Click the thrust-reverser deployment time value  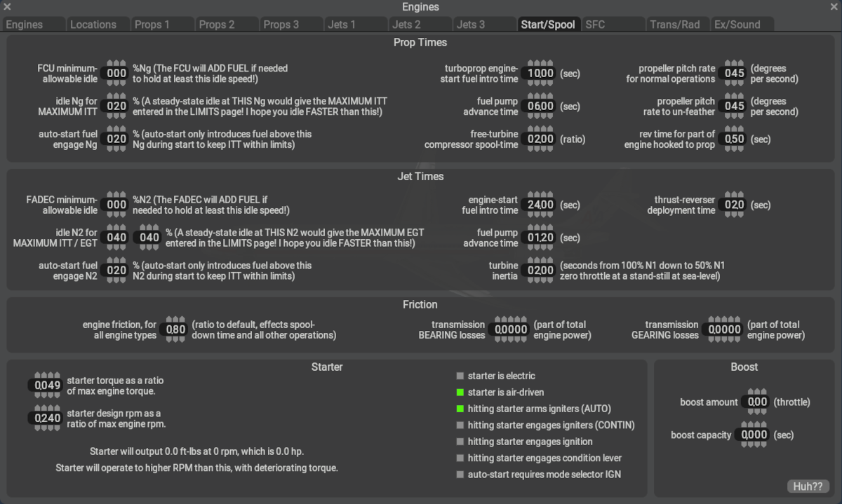click(x=734, y=205)
